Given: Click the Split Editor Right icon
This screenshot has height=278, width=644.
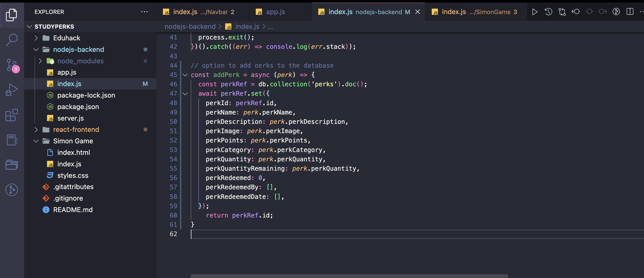Looking at the screenshot, I should [x=630, y=12].
